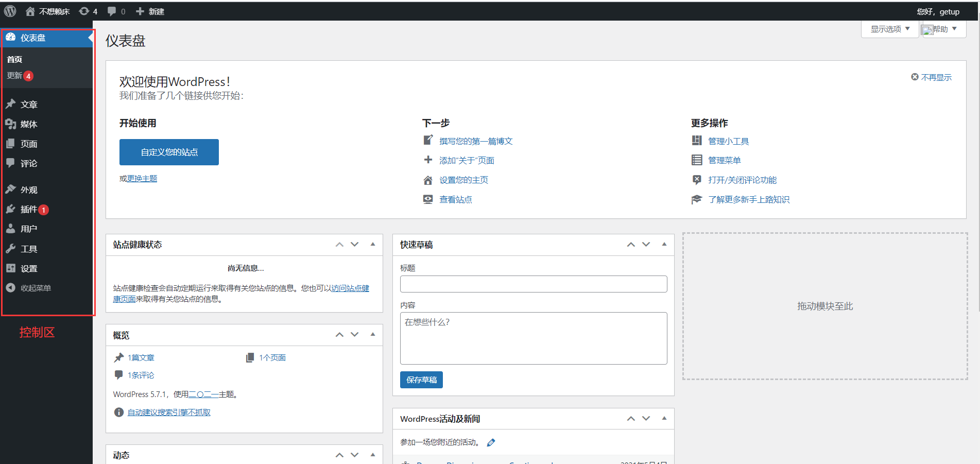This screenshot has width=980, height=464.
Task: Click the 查看站点 link
Action: tap(455, 199)
